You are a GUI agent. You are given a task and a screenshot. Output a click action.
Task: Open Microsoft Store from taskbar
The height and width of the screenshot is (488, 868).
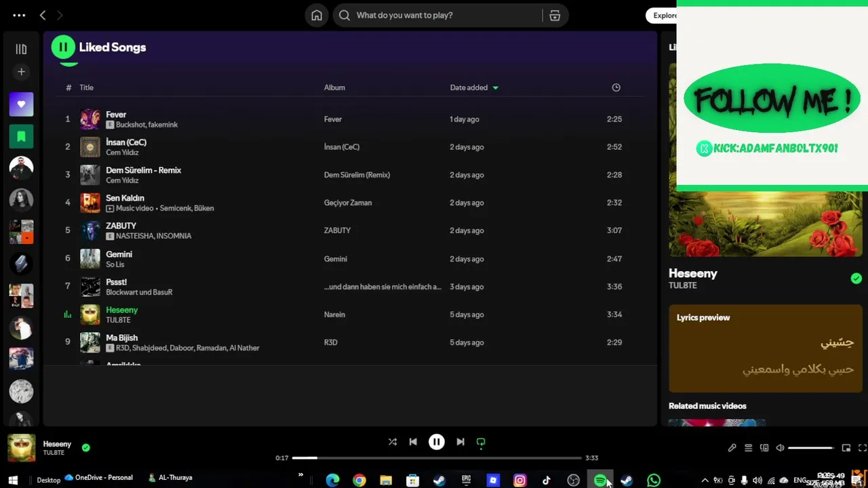pos(412,481)
